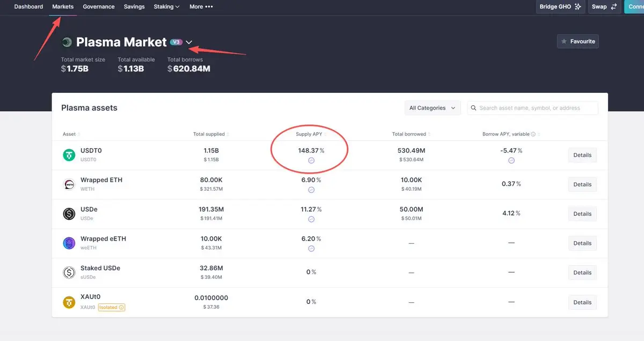Click the 4.12% USDe borrow APY
644x341 pixels.
(511, 213)
